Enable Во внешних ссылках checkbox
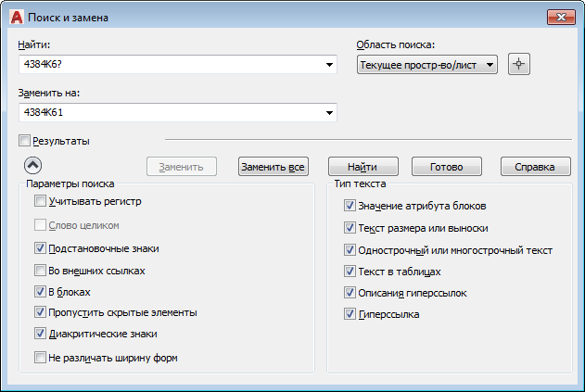Viewport: 585px width, 392px height. point(40,272)
